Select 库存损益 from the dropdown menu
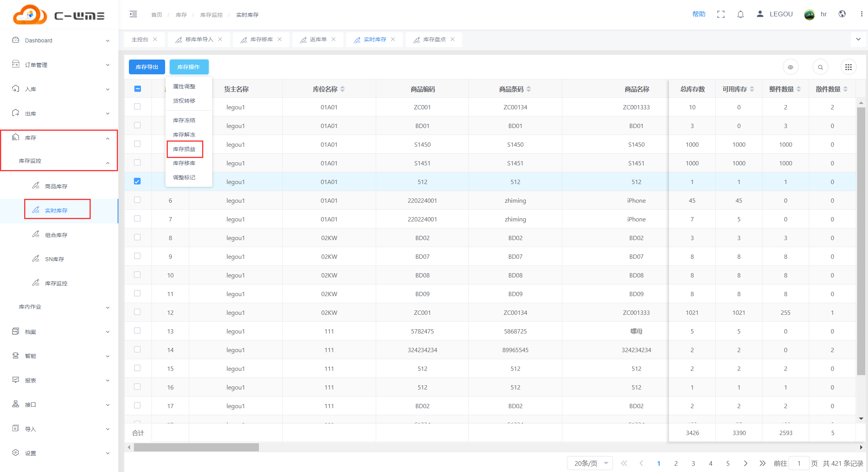Viewport: 868px width, 472px height. [185, 149]
